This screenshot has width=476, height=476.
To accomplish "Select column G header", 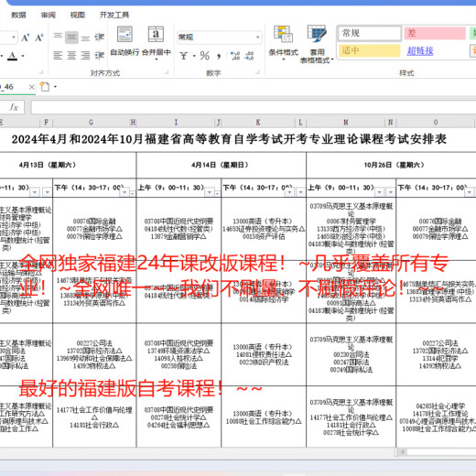I will [x=91, y=123].
